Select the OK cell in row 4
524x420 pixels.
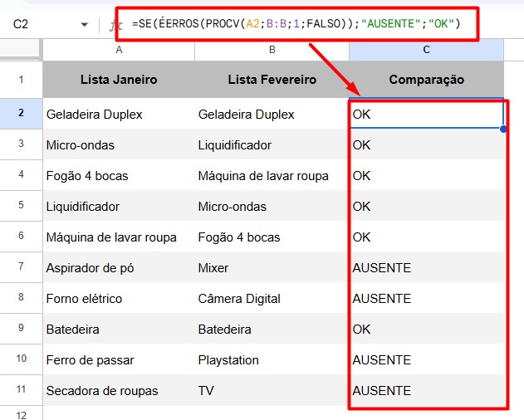coord(426,175)
